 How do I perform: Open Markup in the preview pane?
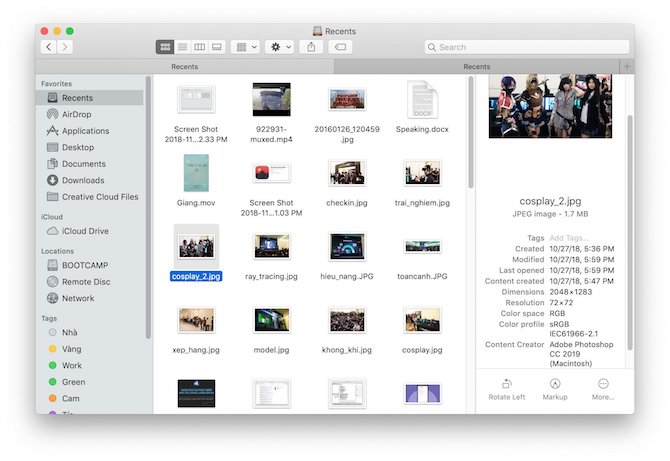point(554,389)
